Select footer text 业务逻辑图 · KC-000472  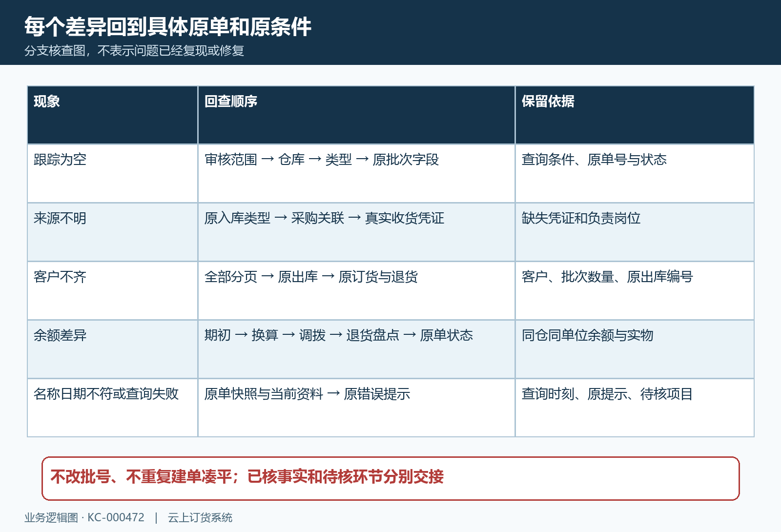pos(84,517)
